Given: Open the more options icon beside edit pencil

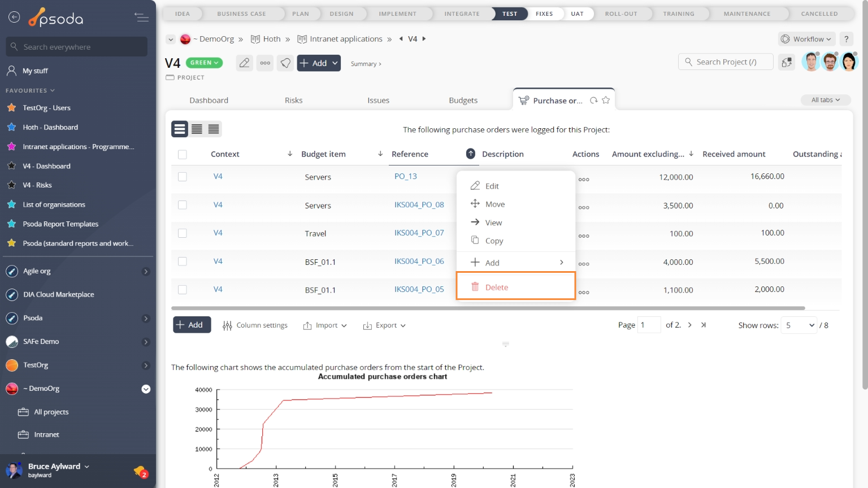Looking at the screenshot, I should (265, 63).
